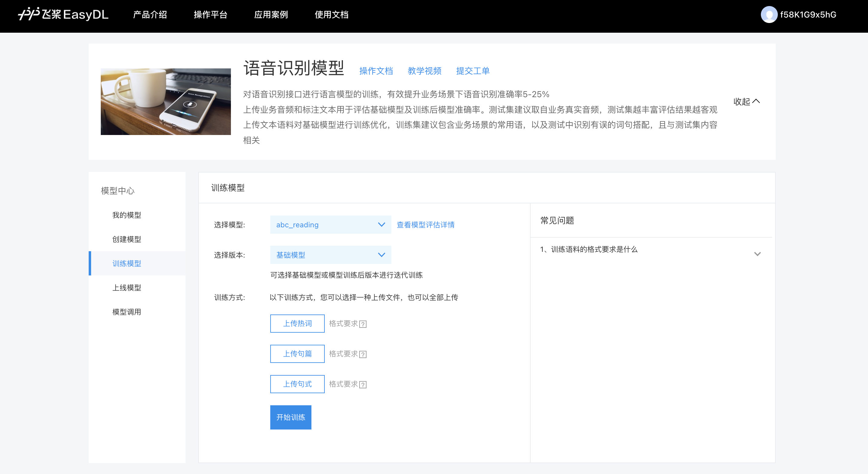The image size is (868, 474).
Task: Click the voice recognition phone thumbnail
Action: [x=166, y=102]
